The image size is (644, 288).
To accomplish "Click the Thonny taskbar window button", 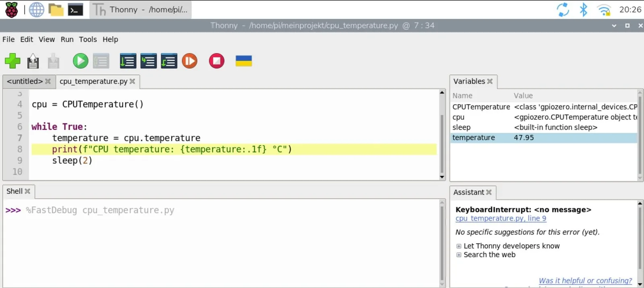I will (141, 10).
